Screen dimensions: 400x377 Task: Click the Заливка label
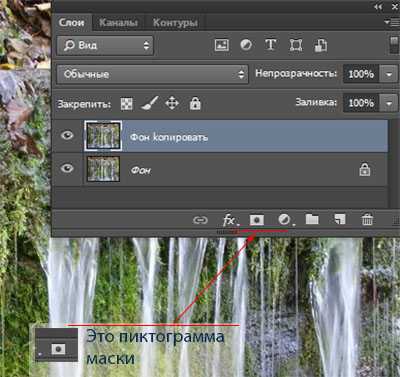(316, 102)
